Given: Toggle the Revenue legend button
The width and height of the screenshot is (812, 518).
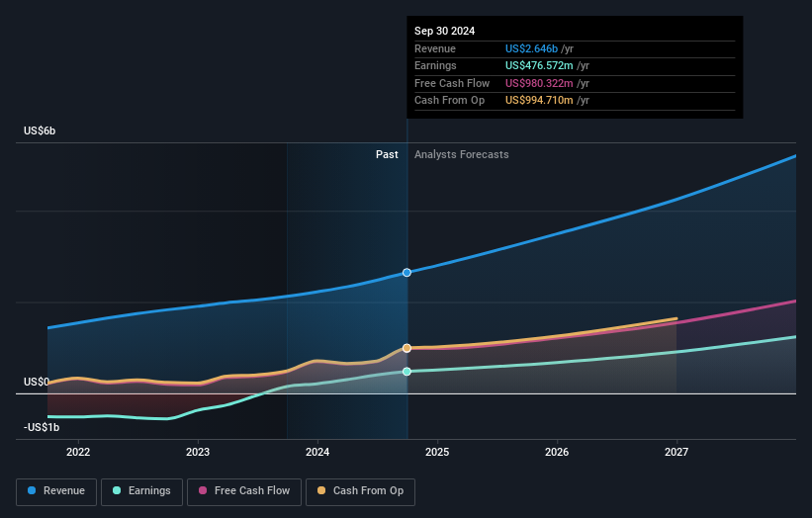Looking at the screenshot, I should [x=56, y=491].
